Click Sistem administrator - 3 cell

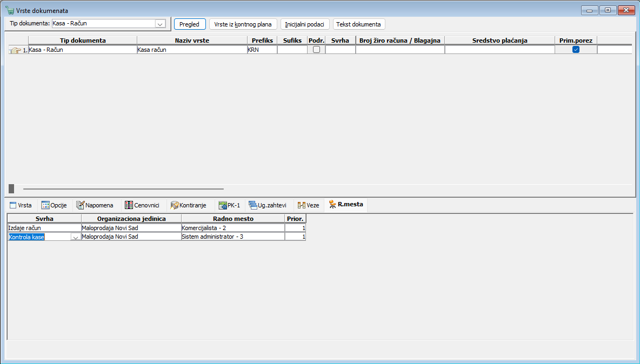click(233, 237)
